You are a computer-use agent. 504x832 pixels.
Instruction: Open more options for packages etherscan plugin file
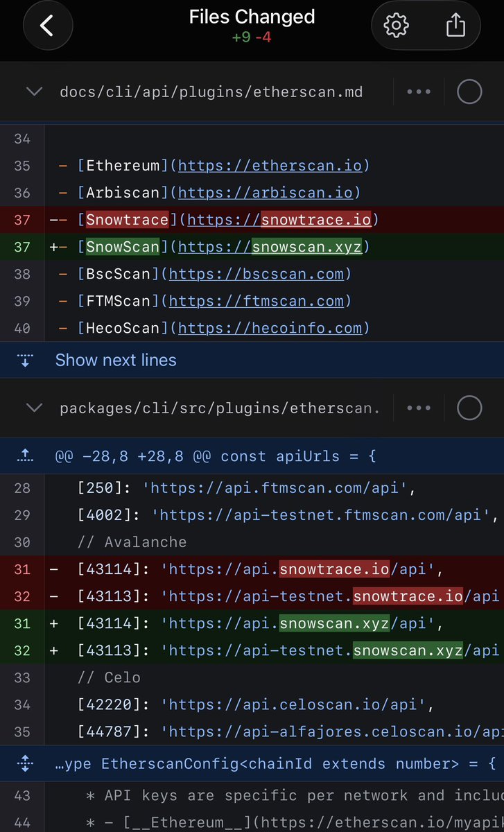(419, 408)
